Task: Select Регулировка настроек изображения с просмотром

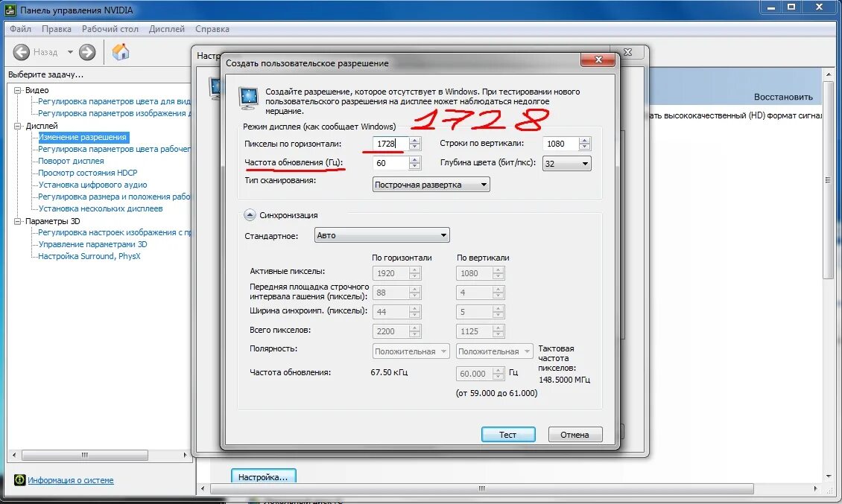Action: coord(115,232)
